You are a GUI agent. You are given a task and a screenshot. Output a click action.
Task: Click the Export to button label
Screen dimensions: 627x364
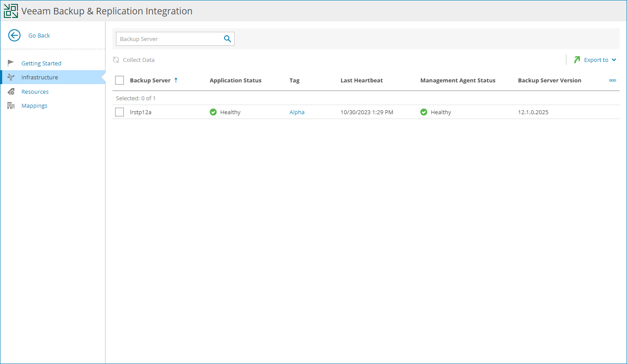tap(596, 60)
